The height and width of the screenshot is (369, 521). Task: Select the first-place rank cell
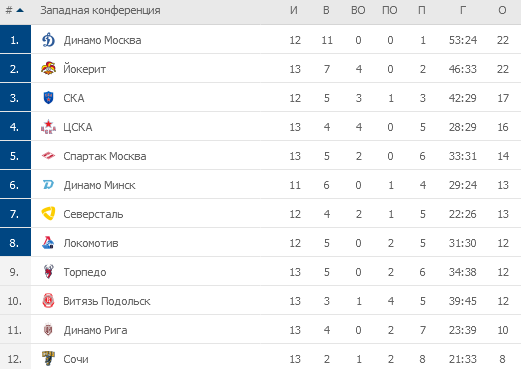tap(15, 40)
